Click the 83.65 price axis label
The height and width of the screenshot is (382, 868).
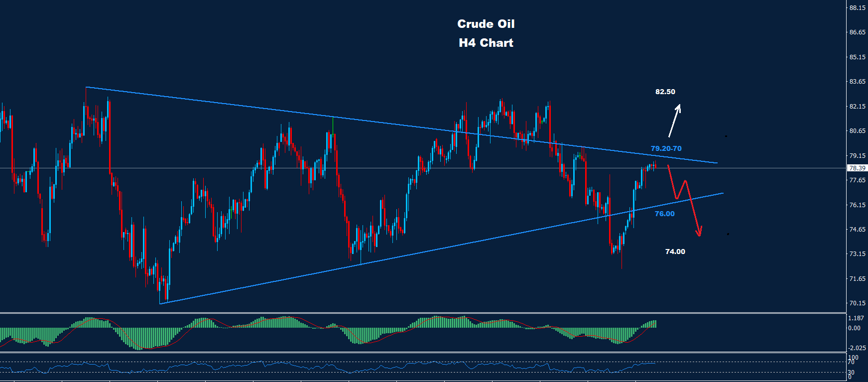click(x=857, y=82)
